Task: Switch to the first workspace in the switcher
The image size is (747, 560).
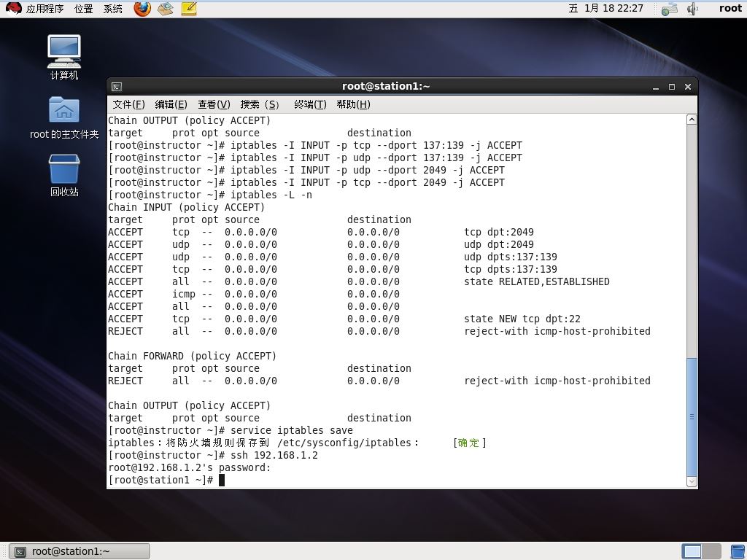Action: coord(692,551)
